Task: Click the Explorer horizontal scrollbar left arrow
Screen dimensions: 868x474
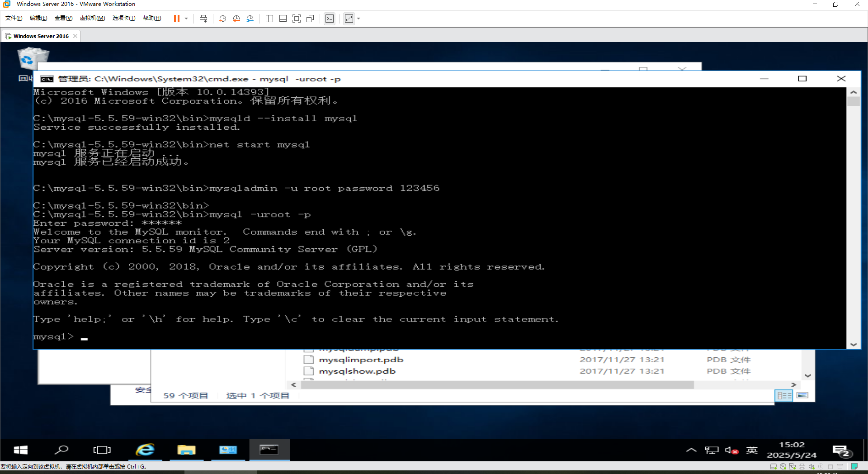Action: pyautogui.click(x=294, y=385)
